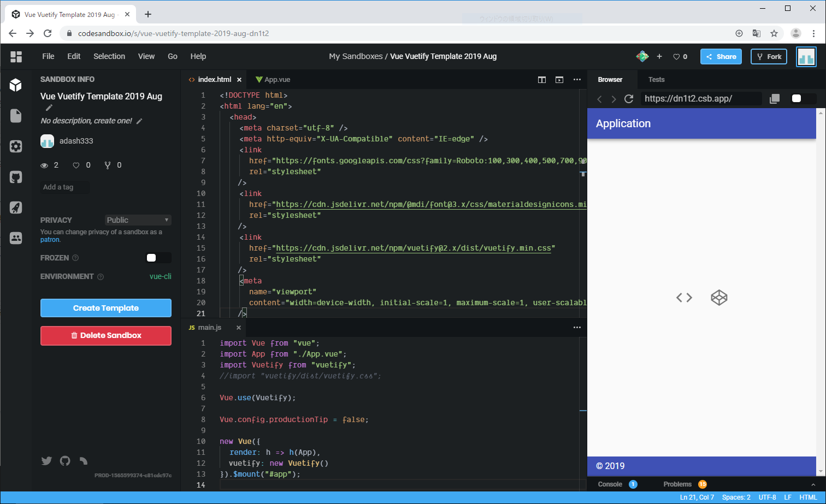The image size is (826, 504).
Task: Click the Chrome address bar
Action: click(404, 33)
